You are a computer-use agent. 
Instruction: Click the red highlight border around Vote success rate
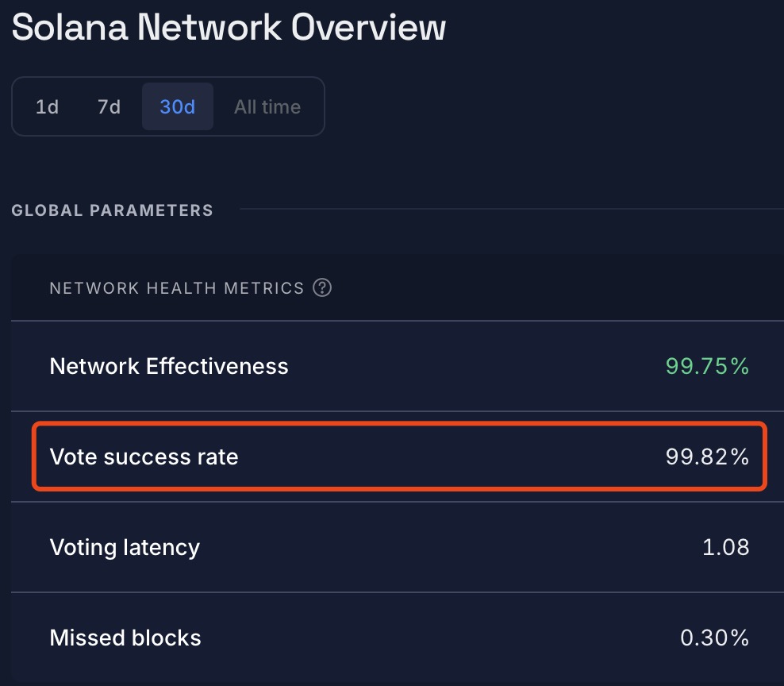pos(397,426)
